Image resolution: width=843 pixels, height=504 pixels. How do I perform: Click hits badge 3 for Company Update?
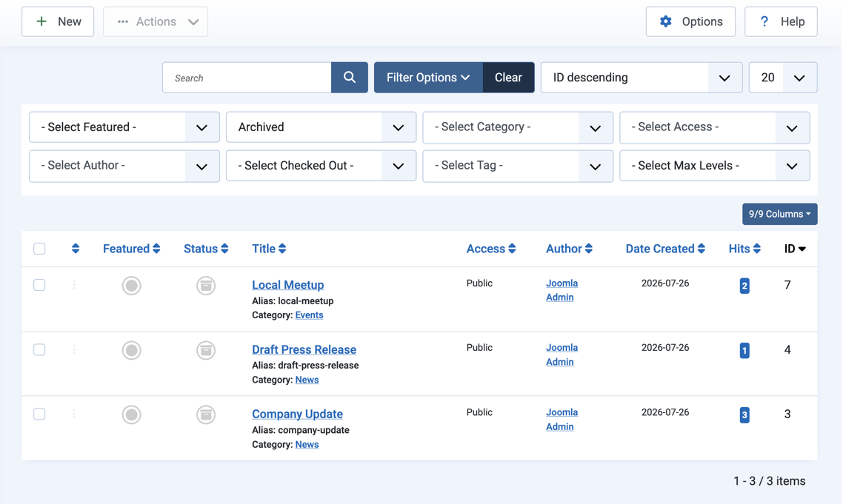744,414
